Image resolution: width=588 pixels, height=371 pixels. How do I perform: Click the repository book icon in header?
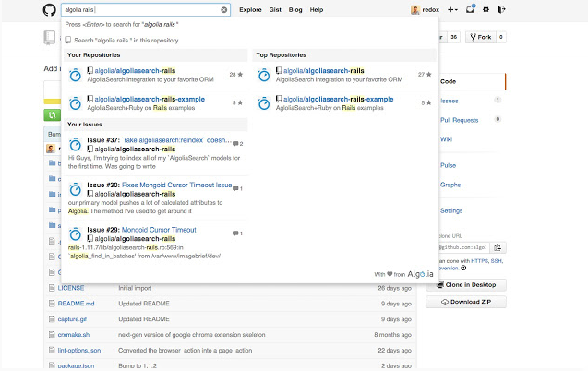[x=49, y=38]
